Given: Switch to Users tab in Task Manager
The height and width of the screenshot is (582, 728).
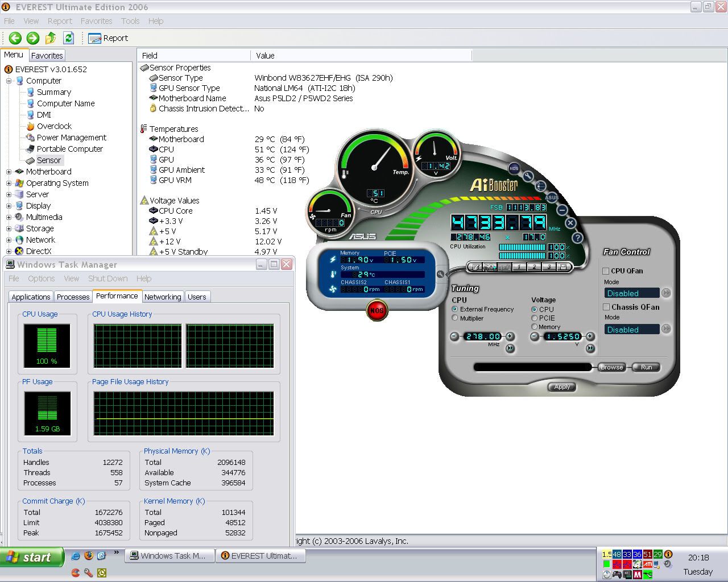Looking at the screenshot, I should (x=197, y=297).
